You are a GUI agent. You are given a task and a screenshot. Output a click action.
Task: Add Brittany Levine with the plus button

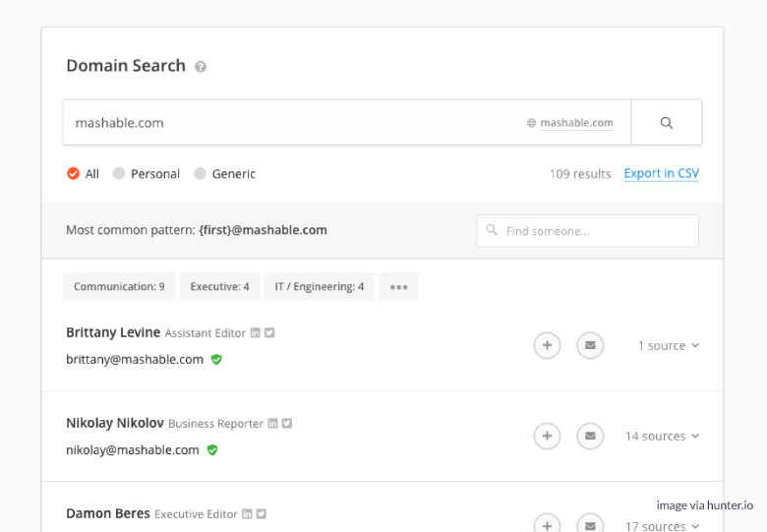pyautogui.click(x=547, y=346)
